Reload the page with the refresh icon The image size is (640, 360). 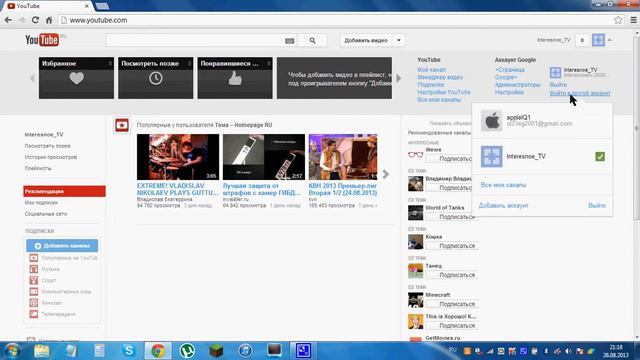pos(35,20)
